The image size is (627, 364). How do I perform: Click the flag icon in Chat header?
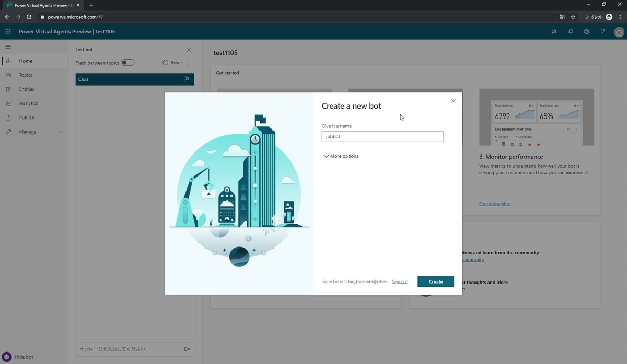[186, 79]
